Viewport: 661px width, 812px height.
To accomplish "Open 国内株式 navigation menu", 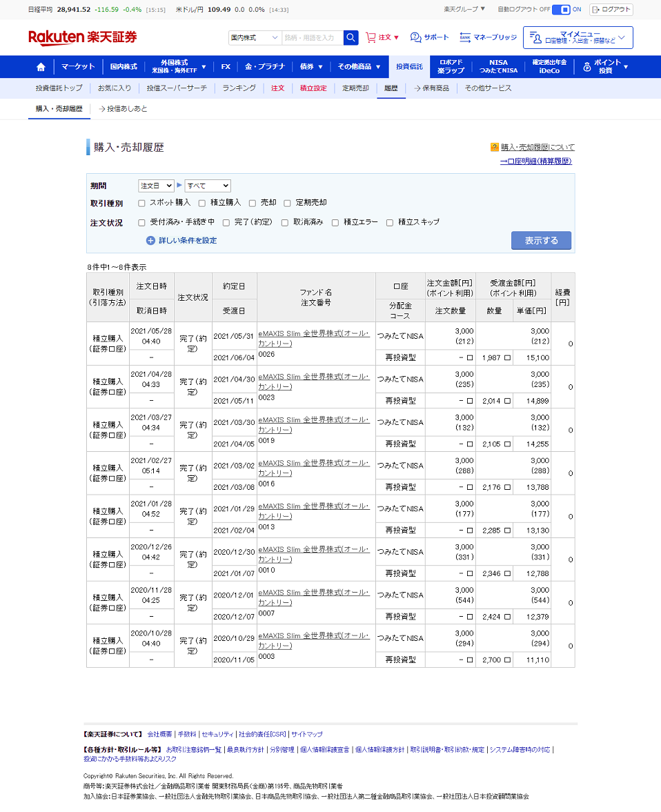I will (x=124, y=67).
